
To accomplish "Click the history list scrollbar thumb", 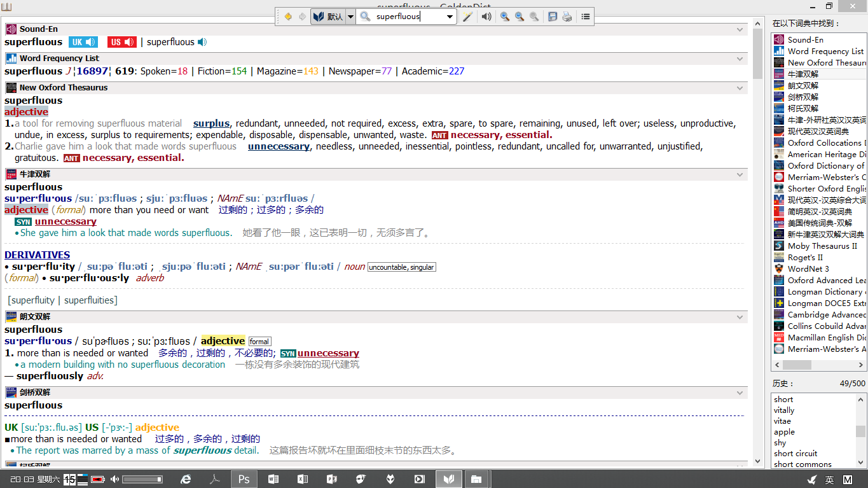I will (861, 431).
